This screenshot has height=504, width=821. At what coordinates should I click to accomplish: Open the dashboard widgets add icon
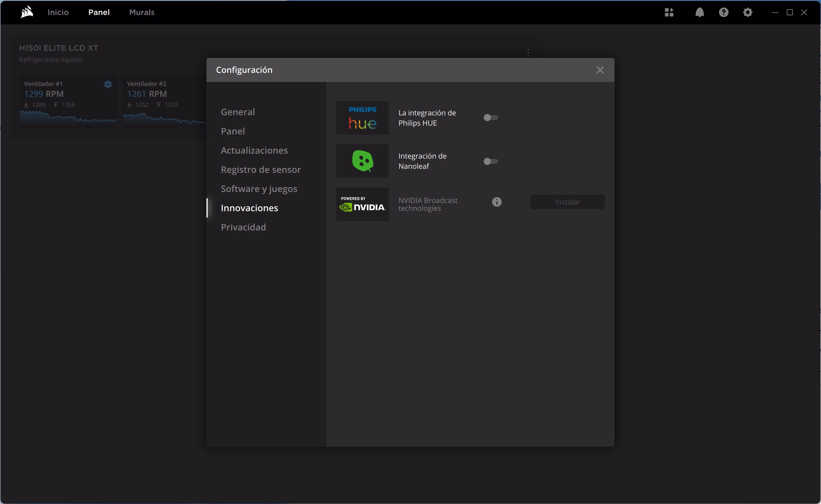pyautogui.click(x=669, y=12)
